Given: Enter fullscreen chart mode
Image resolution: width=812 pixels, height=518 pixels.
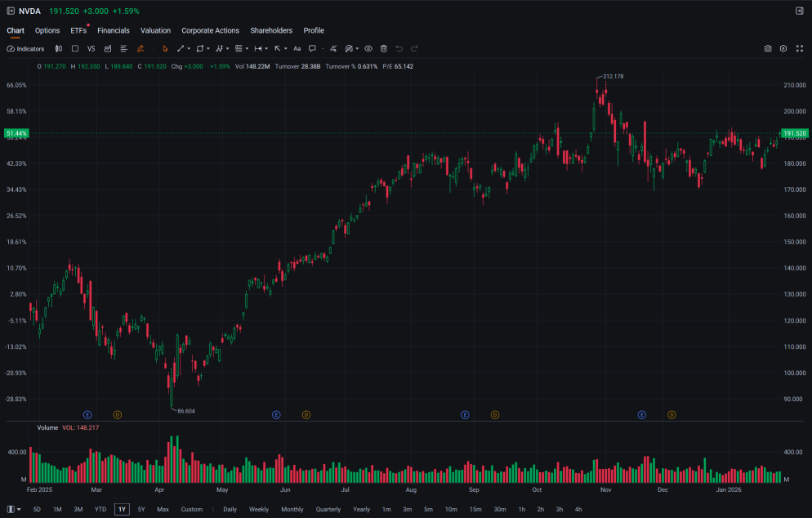Looking at the screenshot, I should tap(800, 49).
